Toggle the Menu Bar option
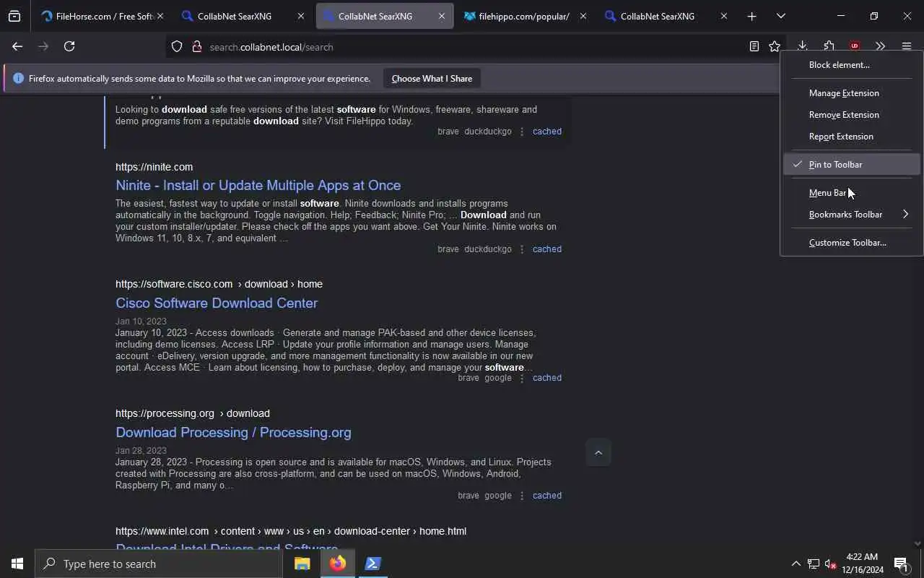Viewport: 924px width, 578px height. (x=852, y=193)
